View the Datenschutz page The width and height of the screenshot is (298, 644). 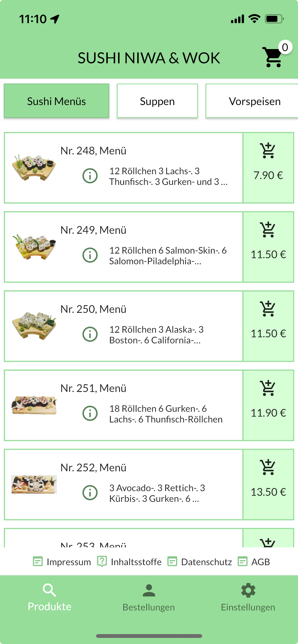pos(200,562)
